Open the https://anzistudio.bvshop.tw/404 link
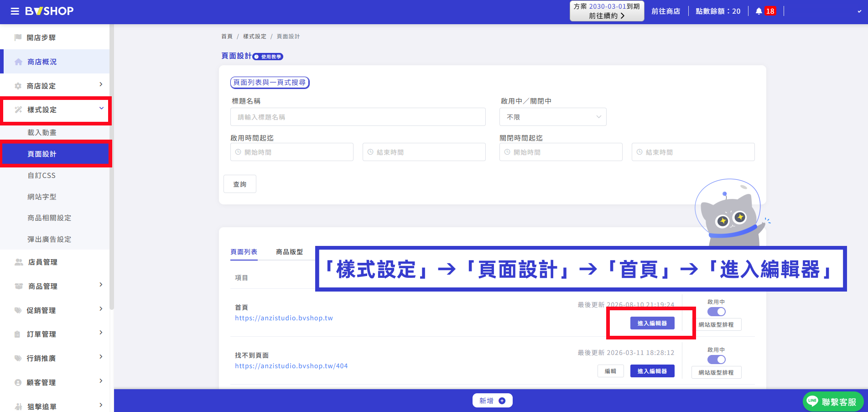 click(x=291, y=366)
